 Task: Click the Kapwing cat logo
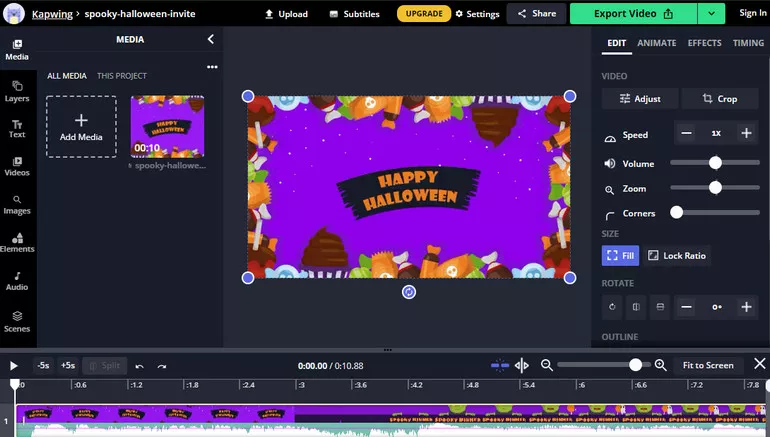[14, 14]
